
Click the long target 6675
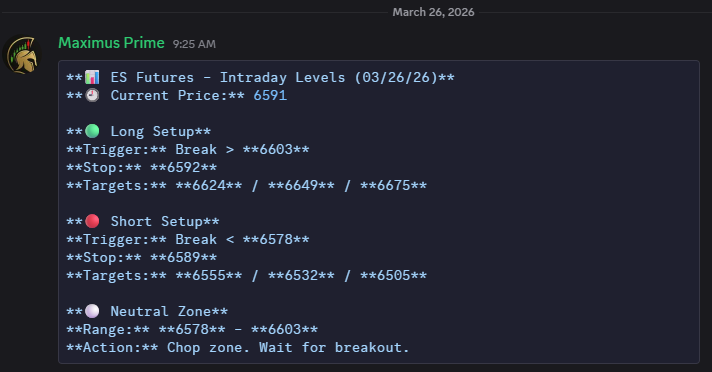point(394,185)
